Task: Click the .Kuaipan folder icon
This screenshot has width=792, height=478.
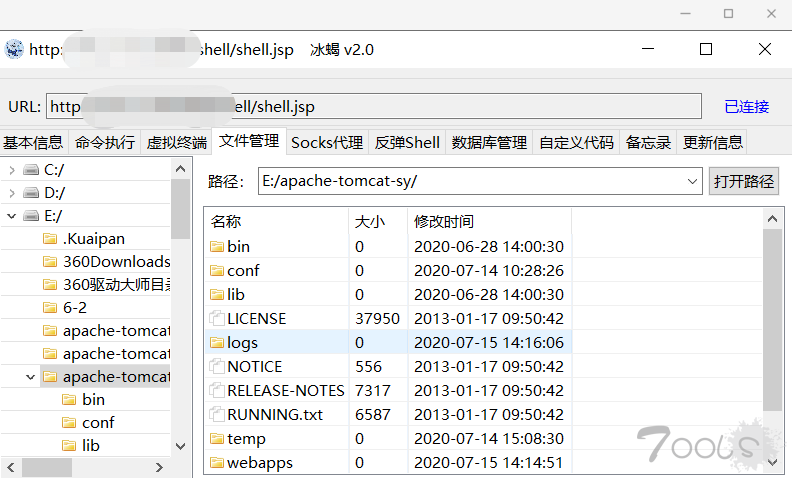Action: coord(50,239)
